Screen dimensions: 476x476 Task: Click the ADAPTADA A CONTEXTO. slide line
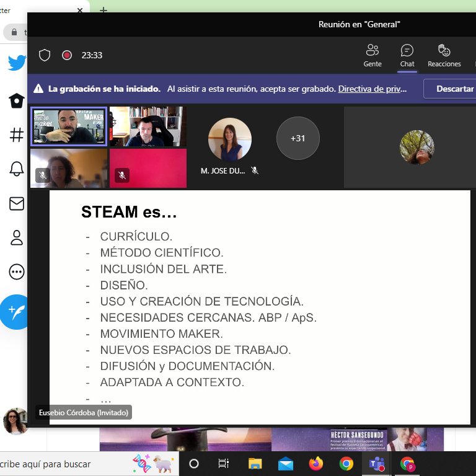tap(172, 382)
